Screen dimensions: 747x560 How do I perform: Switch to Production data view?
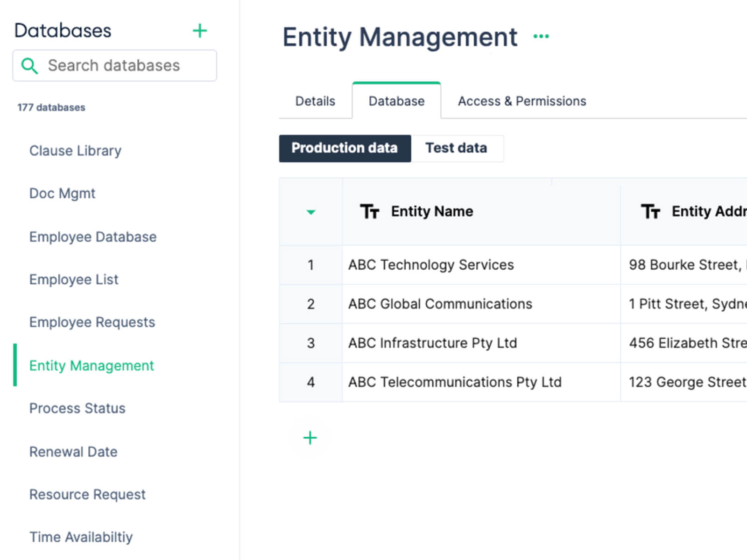345,148
